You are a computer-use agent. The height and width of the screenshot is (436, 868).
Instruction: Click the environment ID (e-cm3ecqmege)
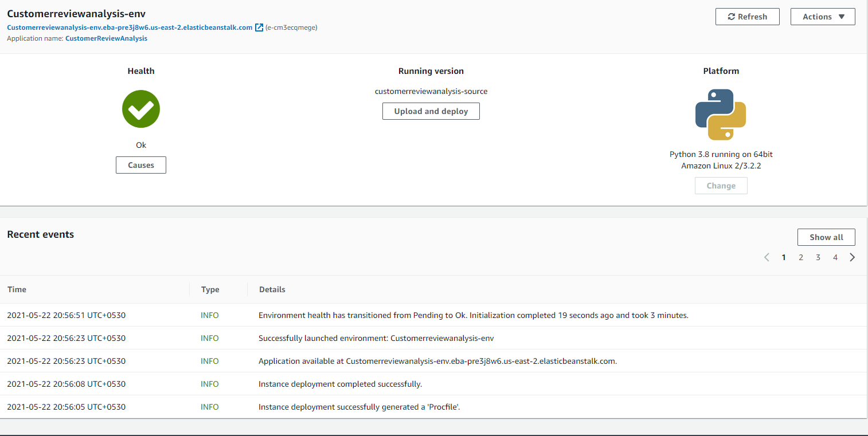(291, 27)
